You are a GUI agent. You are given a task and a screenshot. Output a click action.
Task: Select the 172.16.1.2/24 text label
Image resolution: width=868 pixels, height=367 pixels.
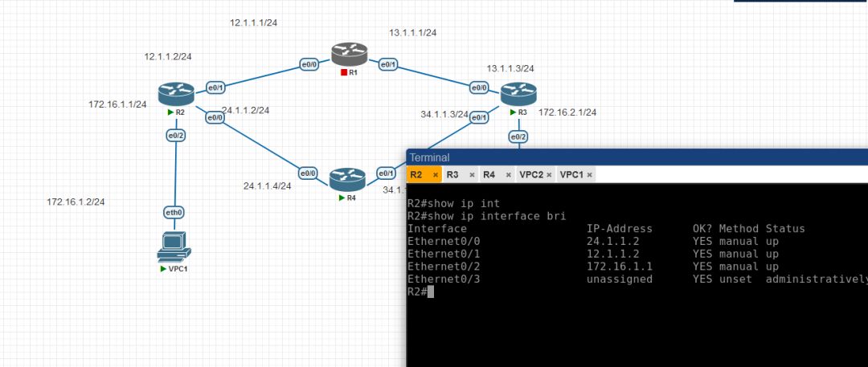tap(76, 202)
